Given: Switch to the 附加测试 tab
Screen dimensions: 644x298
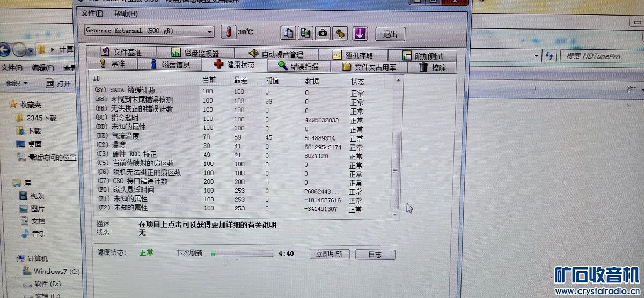Looking at the screenshot, I should click(422, 56).
